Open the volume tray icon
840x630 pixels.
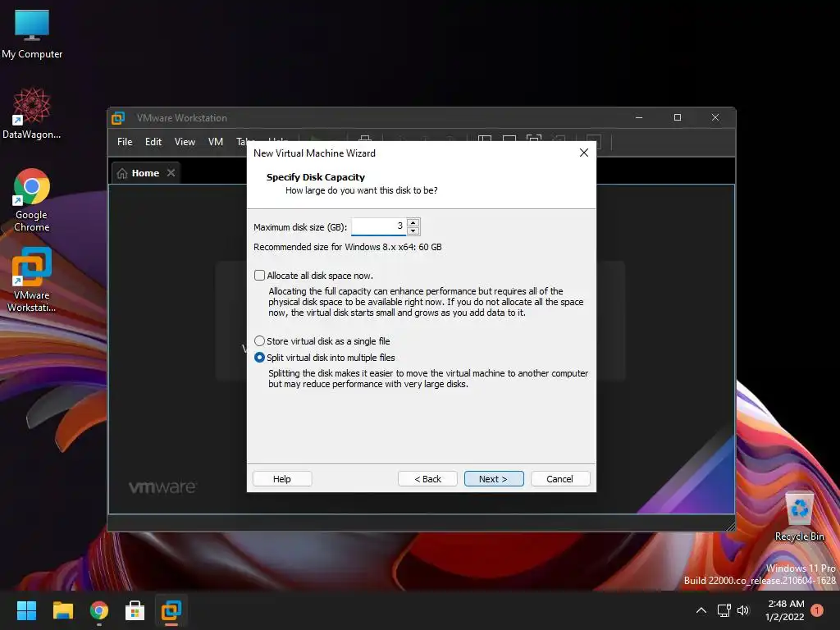743,610
